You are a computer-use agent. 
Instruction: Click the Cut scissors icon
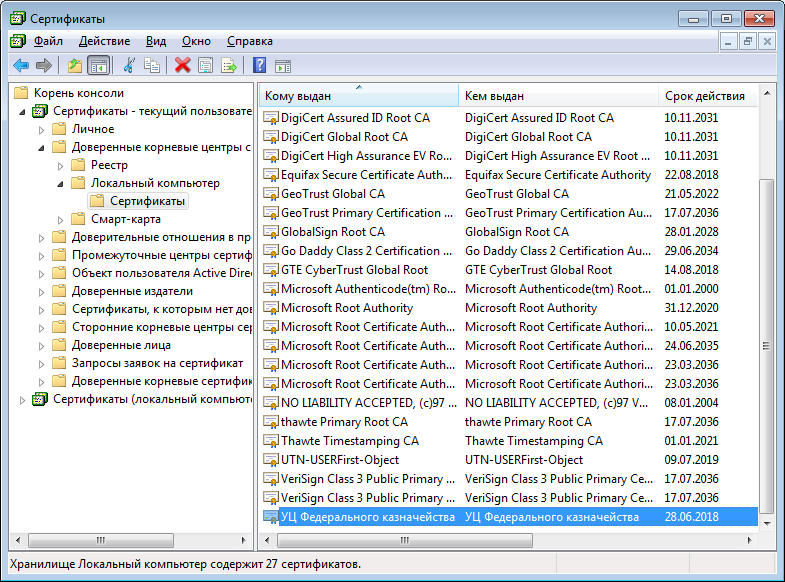coord(129,65)
